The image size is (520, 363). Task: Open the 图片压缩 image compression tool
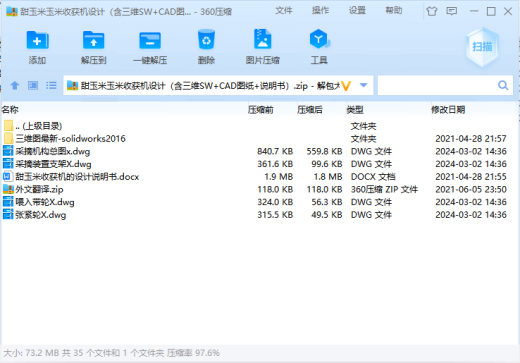pyautogui.click(x=263, y=39)
